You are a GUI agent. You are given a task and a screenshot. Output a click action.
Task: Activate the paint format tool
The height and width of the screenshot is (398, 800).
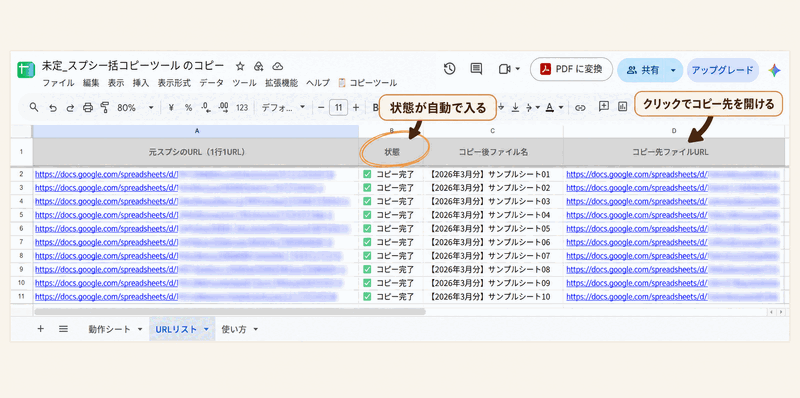[105, 107]
